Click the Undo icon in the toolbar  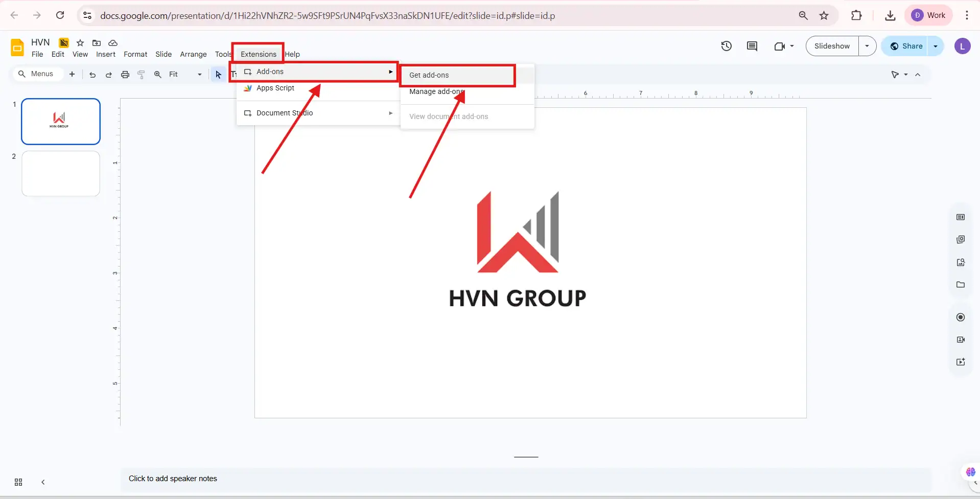[x=92, y=74]
